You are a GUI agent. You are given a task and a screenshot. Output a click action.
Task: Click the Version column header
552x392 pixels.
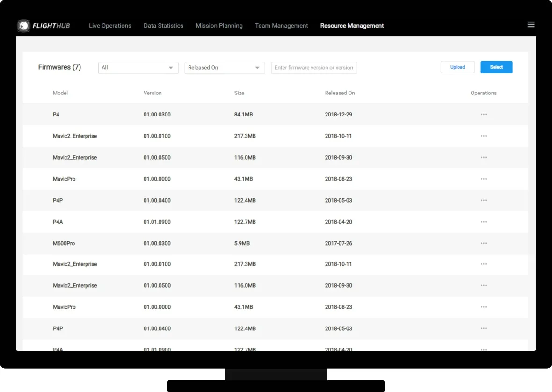[153, 93]
